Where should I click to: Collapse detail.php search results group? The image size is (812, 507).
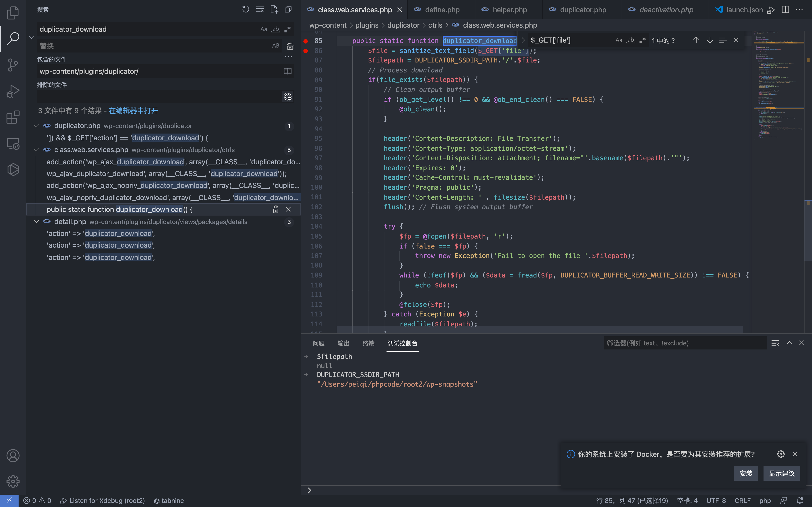click(x=36, y=222)
